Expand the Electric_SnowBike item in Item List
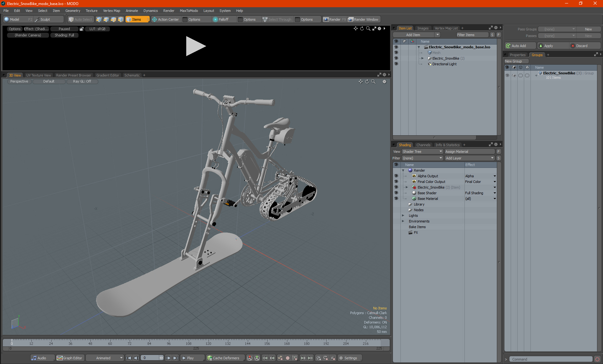 [422, 58]
